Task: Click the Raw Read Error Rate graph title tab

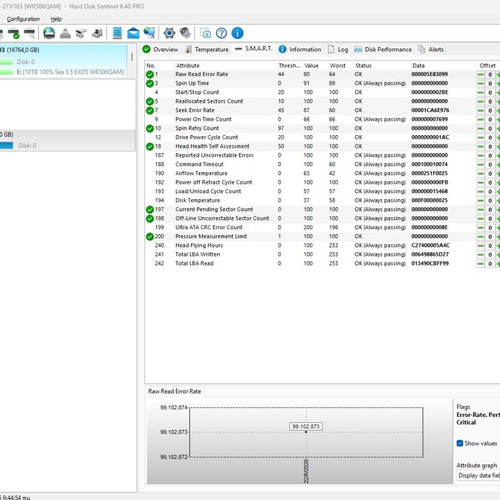Action: [175, 391]
